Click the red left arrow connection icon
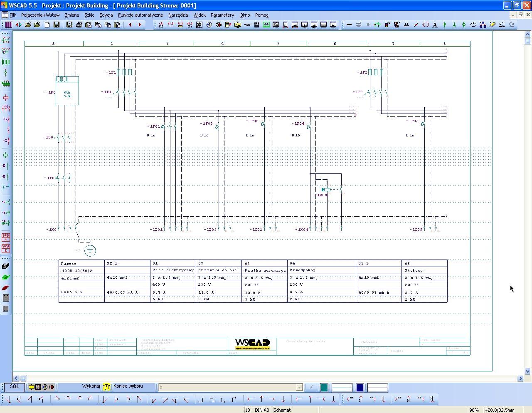 coord(250,399)
